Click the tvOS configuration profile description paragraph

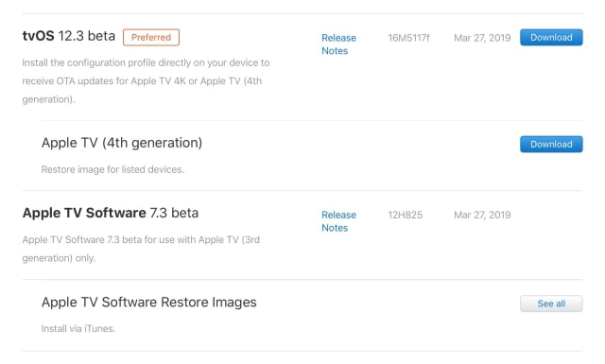coord(146,81)
